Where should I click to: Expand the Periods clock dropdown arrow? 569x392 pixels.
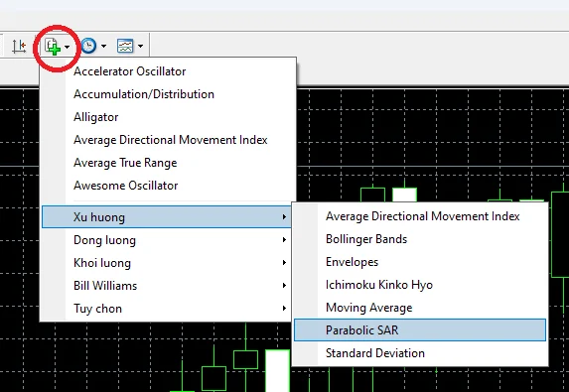104,46
